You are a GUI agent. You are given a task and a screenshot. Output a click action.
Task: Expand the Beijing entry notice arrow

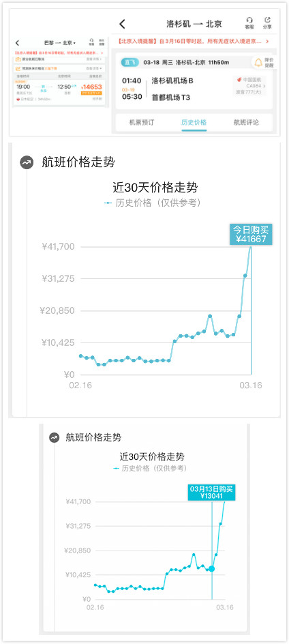tap(267, 42)
